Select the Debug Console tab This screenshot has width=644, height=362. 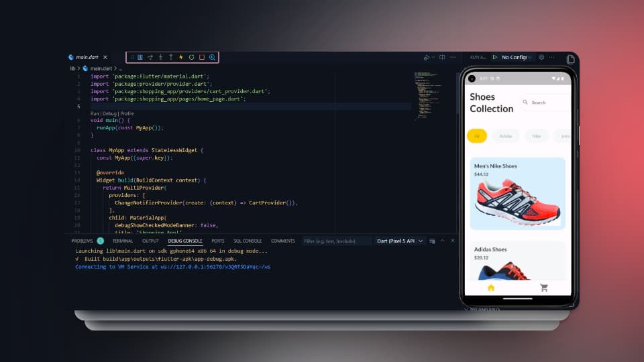[185, 241]
